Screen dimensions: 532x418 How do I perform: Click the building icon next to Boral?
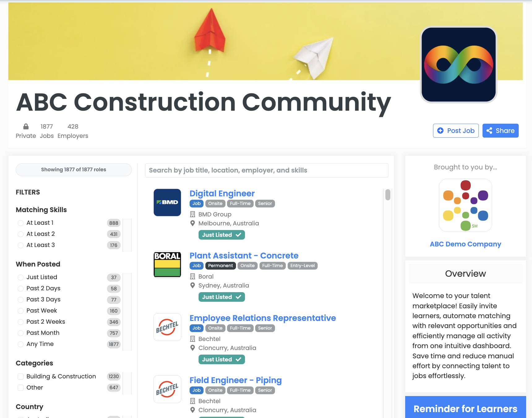192,276
